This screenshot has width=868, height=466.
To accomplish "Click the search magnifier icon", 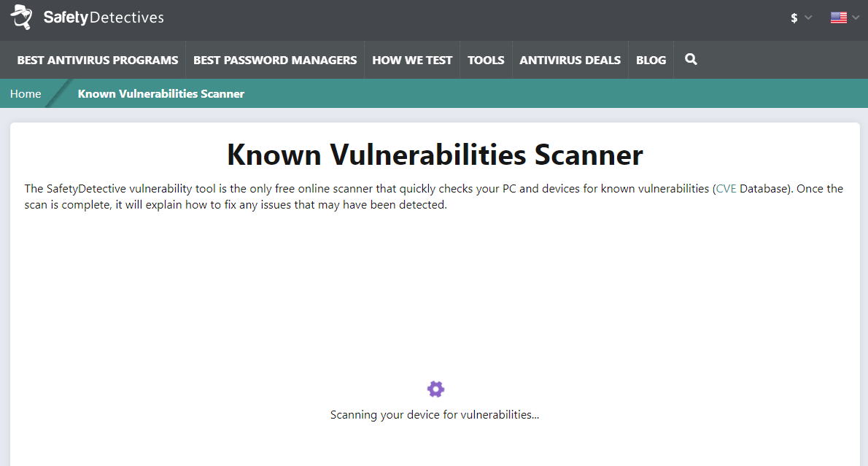I will click(x=691, y=60).
